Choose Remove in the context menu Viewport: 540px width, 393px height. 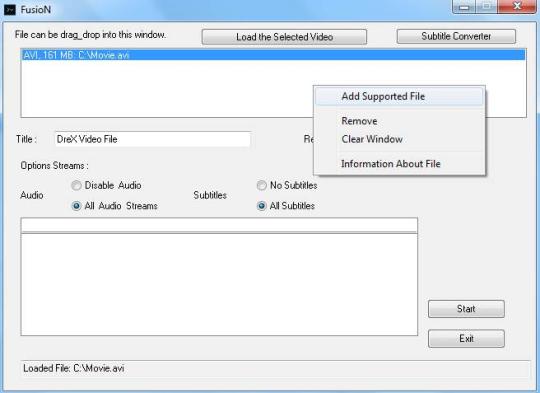tap(399, 121)
